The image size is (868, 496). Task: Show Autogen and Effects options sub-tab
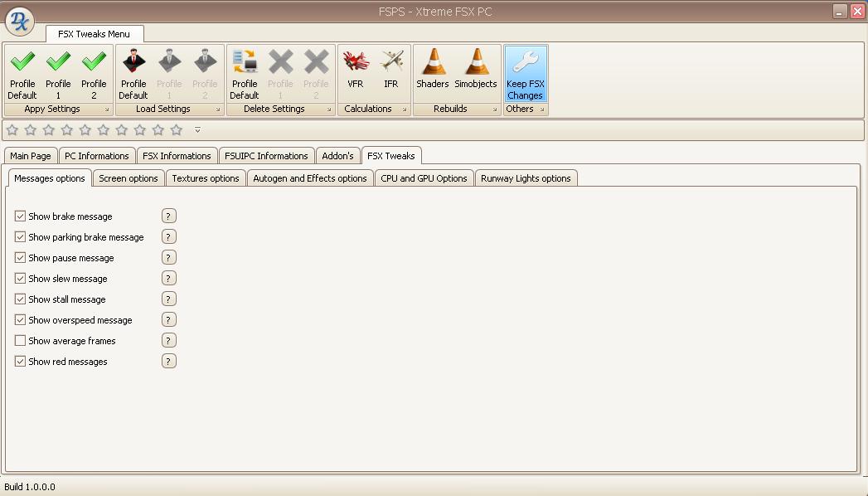[310, 178]
